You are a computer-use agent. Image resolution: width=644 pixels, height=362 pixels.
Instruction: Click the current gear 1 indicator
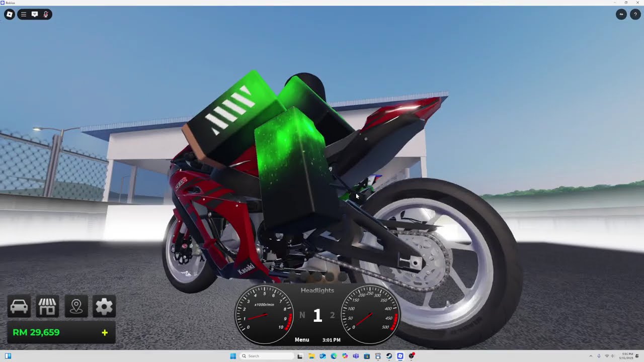(x=317, y=316)
